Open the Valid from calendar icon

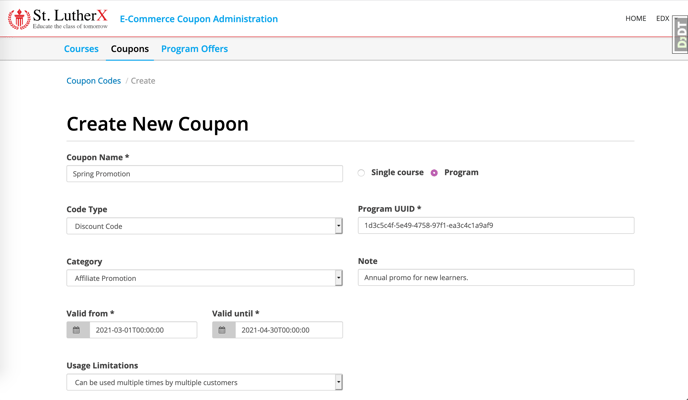(x=78, y=330)
